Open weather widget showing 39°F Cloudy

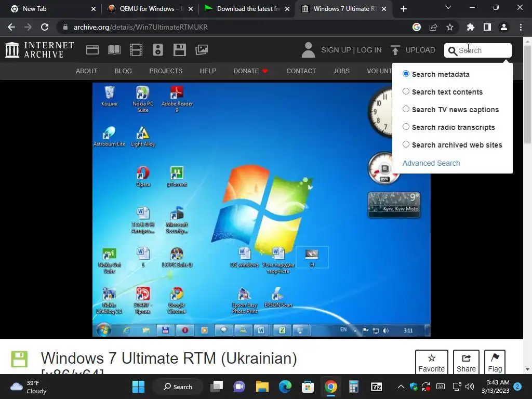pyautogui.click(x=29, y=387)
